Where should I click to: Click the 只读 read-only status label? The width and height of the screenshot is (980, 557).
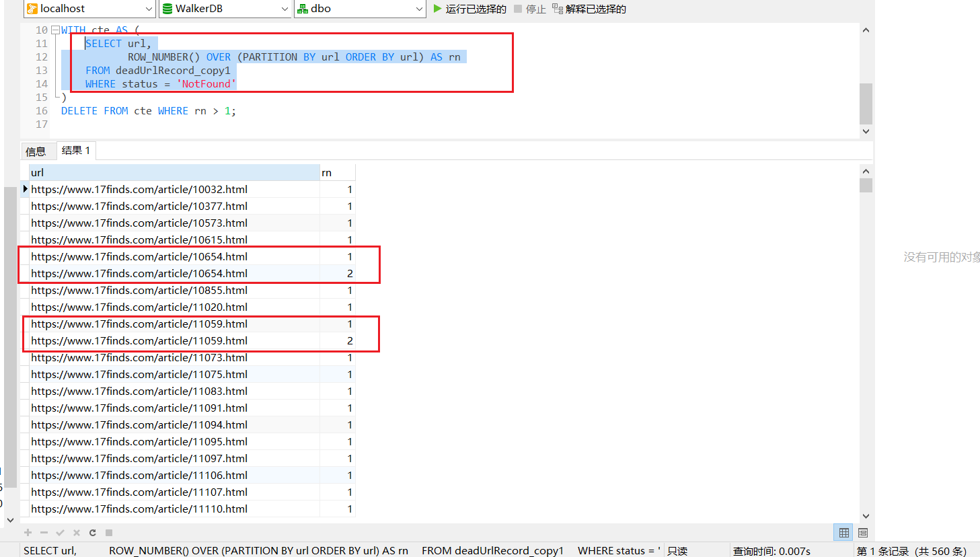[x=677, y=551]
